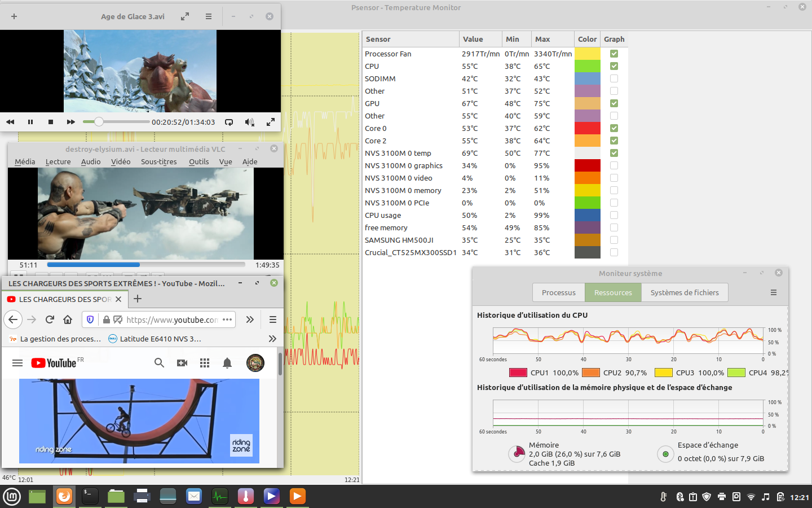Open YouTube hamburger guide menu
The image size is (812, 508).
tap(17, 363)
